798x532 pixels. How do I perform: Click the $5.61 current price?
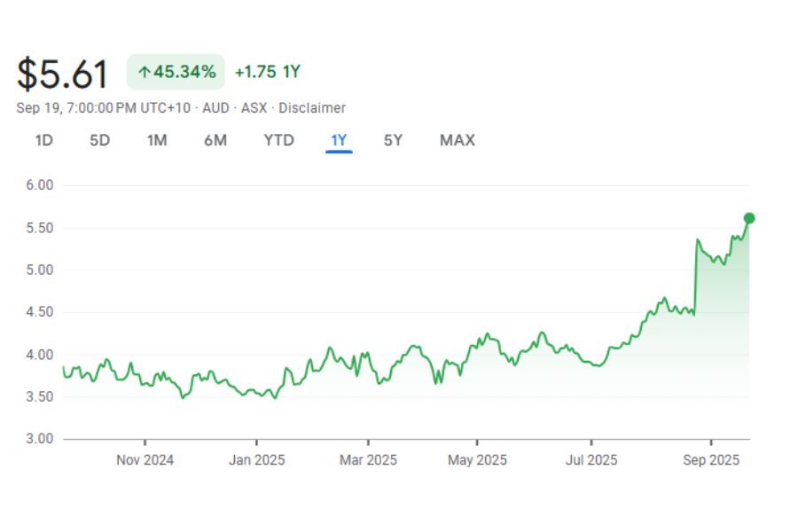pyautogui.click(x=63, y=74)
